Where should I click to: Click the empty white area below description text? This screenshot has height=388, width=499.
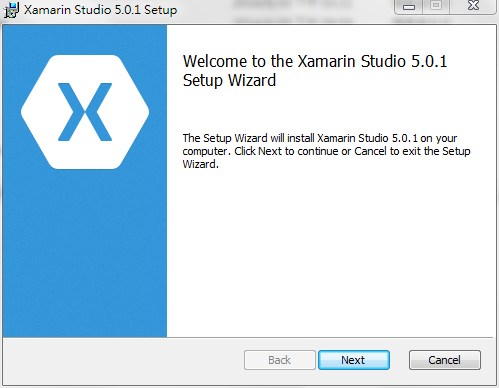coord(330,253)
